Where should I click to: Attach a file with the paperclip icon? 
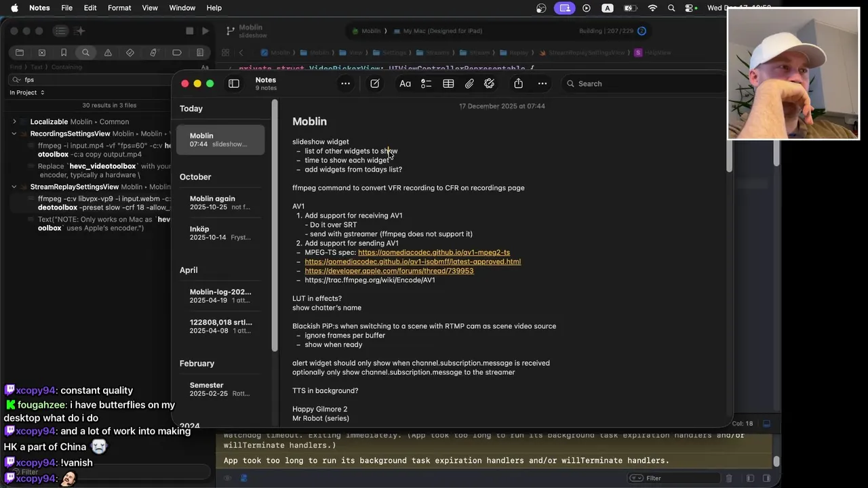469,83
